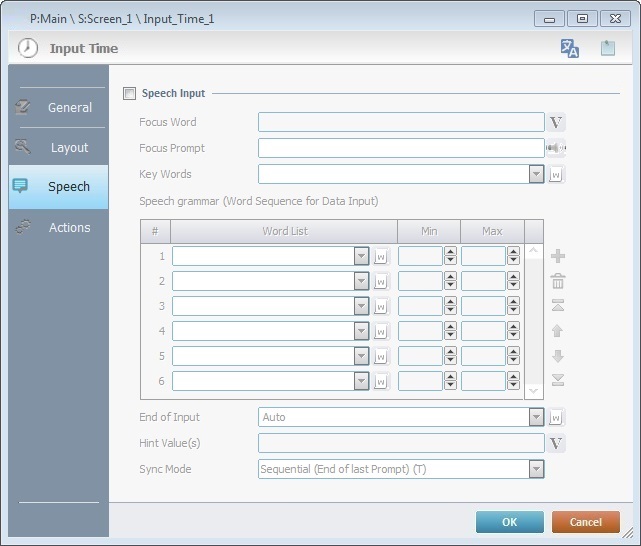The width and height of the screenshot is (641, 546).
Task: Delete grammar row with trash icon
Action: click(x=558, y=281)
